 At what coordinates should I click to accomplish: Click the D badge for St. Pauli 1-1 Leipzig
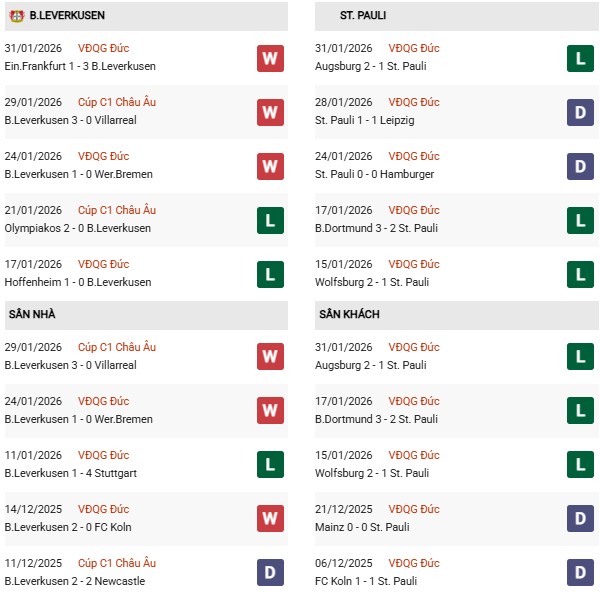579,112
